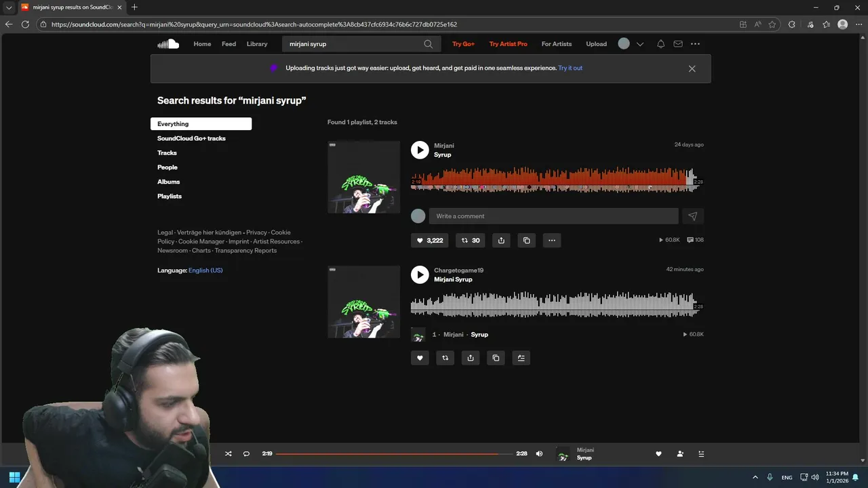The height and width of the screenshot is (488, 868).
Task: Open the player bar track artwork
Action: (x=563, y=454)
